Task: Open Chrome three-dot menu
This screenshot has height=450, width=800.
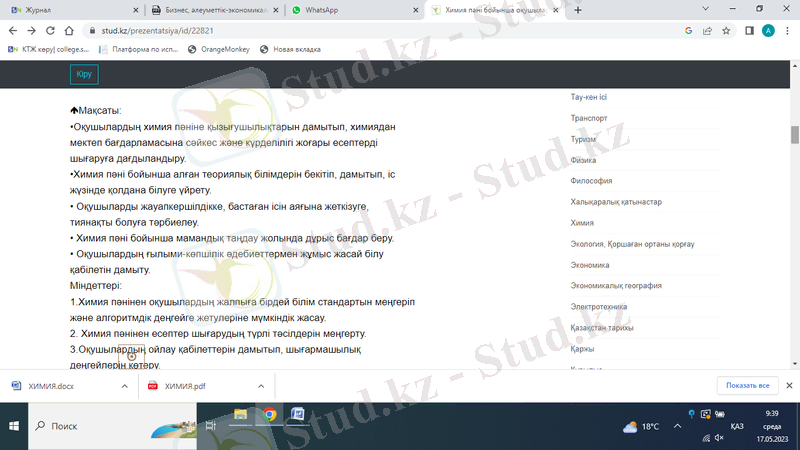Action: click(x=787, y=31)
